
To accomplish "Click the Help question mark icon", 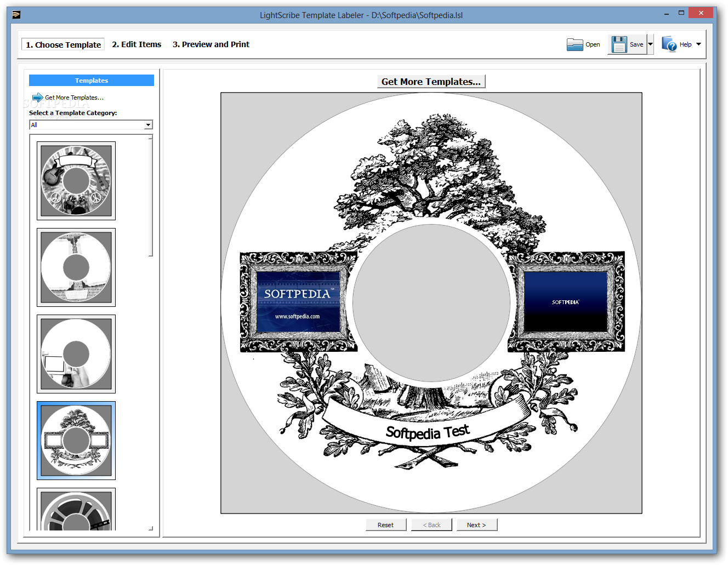I will 669,44.
